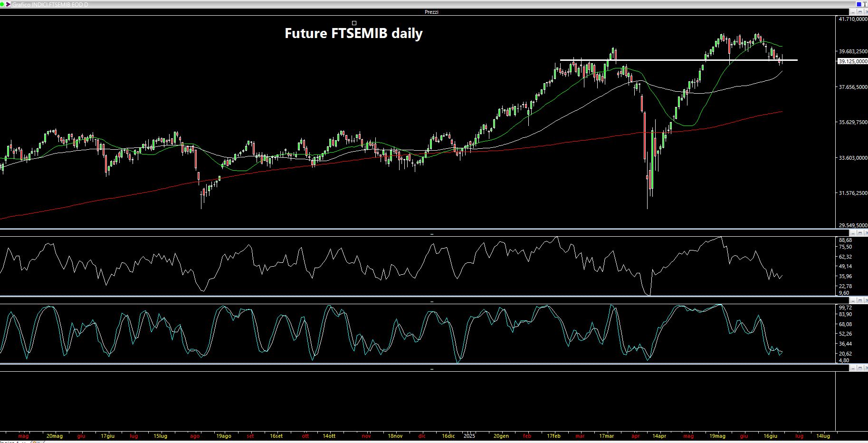Image resolution: width=868 pixels, height=443 pixels.
Task: Select the white horizontal resistance line
Action: tap(678, 60)
